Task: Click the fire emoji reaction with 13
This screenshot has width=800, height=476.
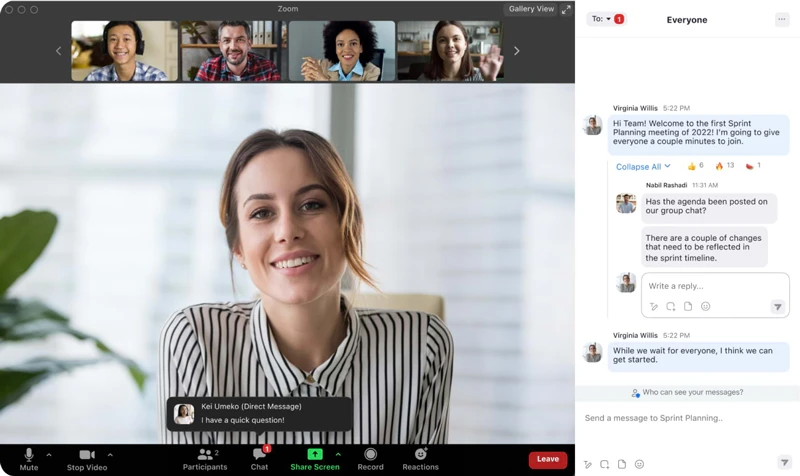Action: [724, 166]
